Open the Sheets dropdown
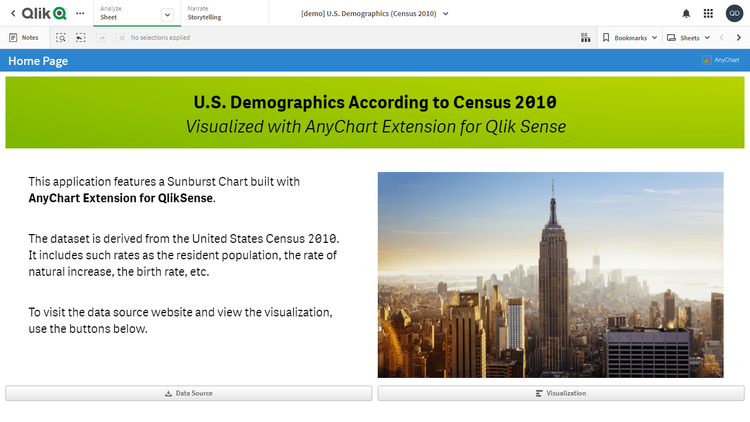The image size is (750, 422). (x=689, y=37)
